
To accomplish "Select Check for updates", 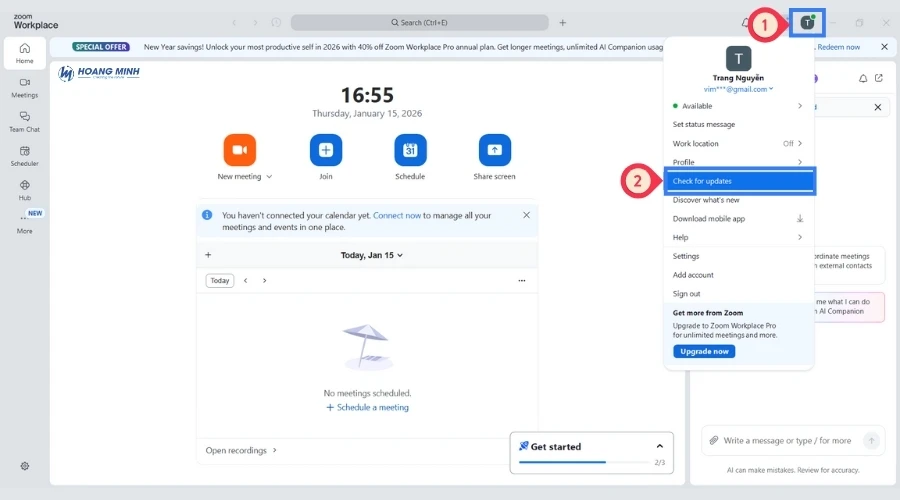I will point(738,181).
